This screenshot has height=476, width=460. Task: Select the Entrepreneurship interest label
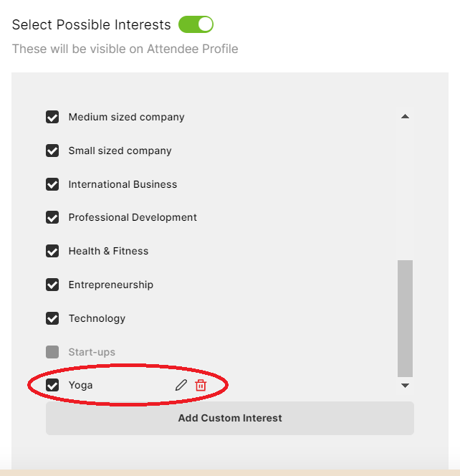click(111, 285)
